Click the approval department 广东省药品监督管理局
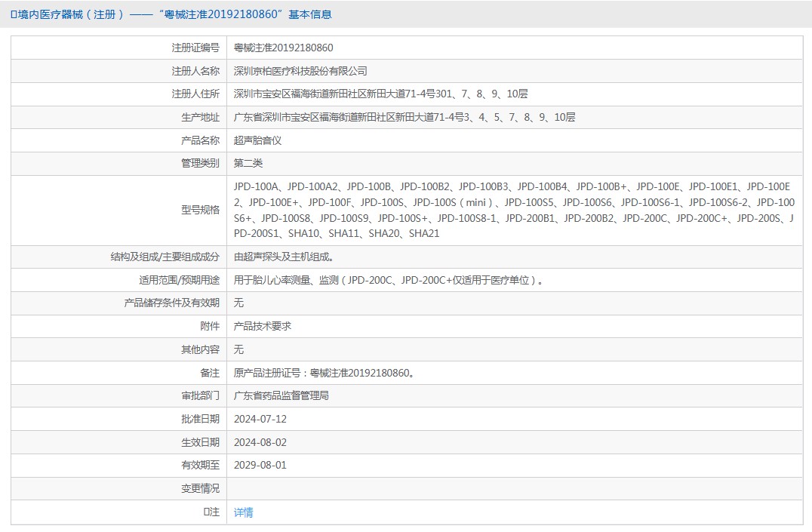The image size is (812, 532). pos(281,396)
